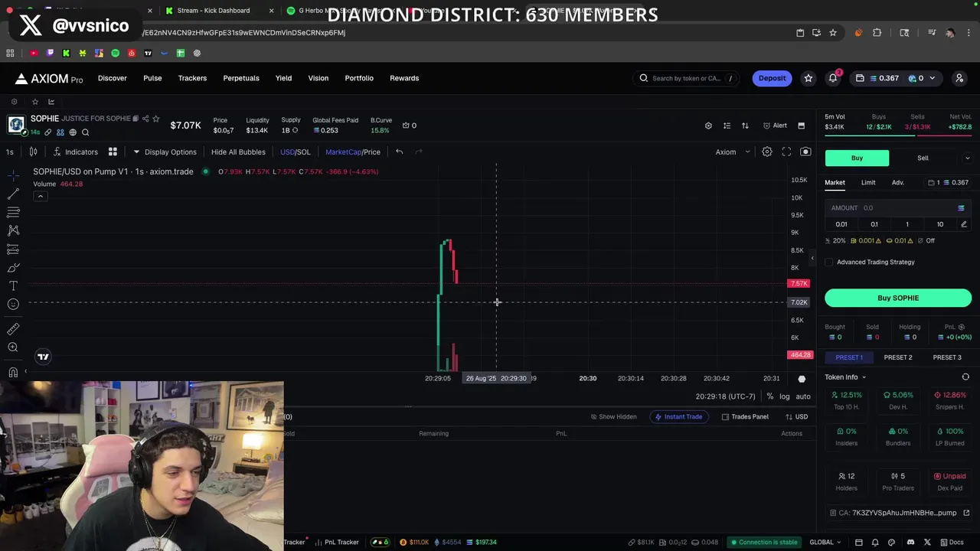This screenshot has width=980, height=551.
Task: Click Buy SOPHIE button
Action: coord(898,298)
